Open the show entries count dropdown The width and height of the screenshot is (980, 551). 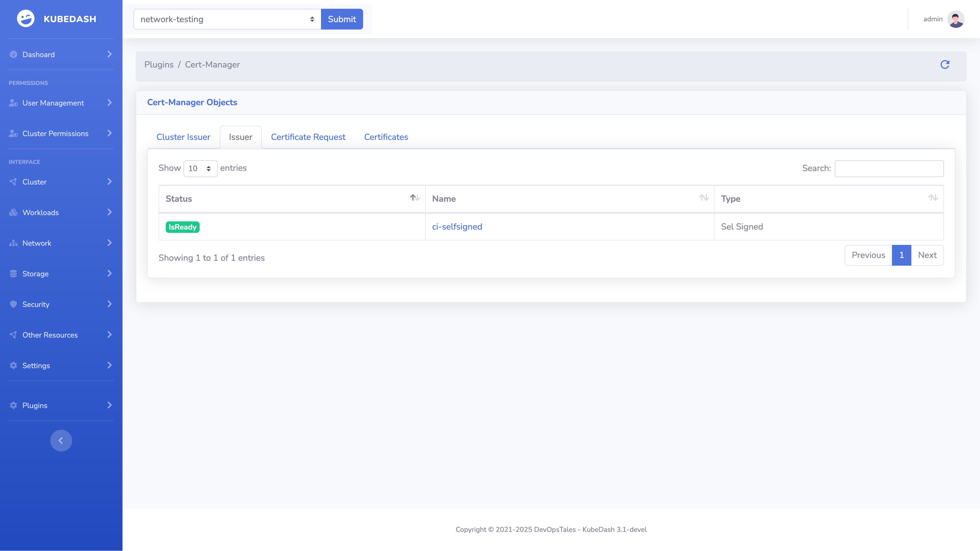point(200,168)
